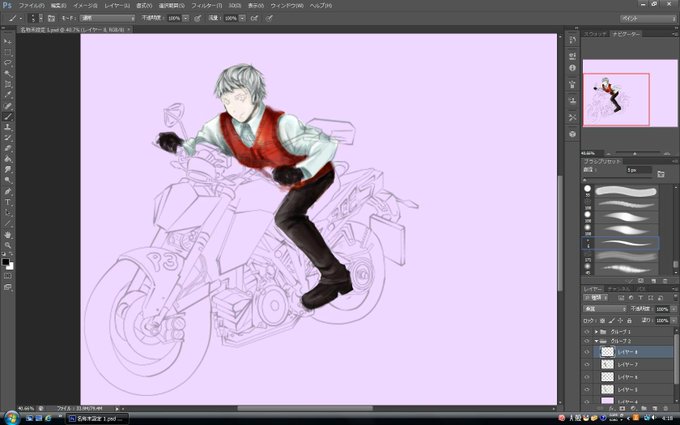Select the Hand tool
Screen dimensions: 680x425
point(8,235)
